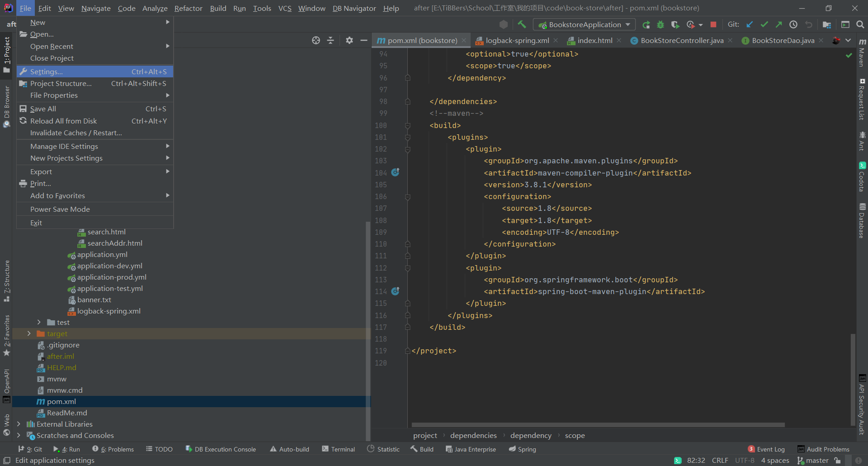Open the Refactor menu
Viewport: 868px width, 466px height.
click(x=188, y=8)
